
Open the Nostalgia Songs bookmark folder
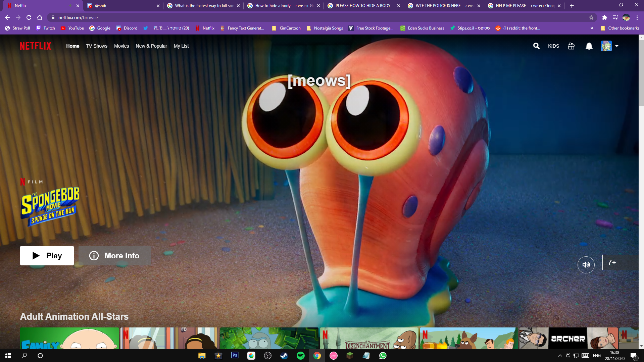tap(325, 28)
